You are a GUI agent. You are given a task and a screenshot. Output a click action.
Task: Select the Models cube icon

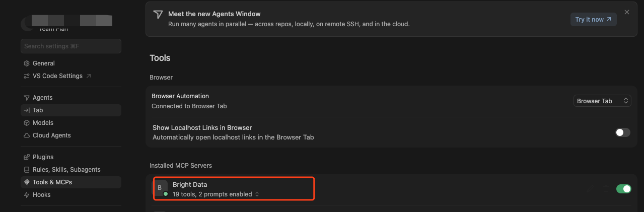[x=27, y=123]
